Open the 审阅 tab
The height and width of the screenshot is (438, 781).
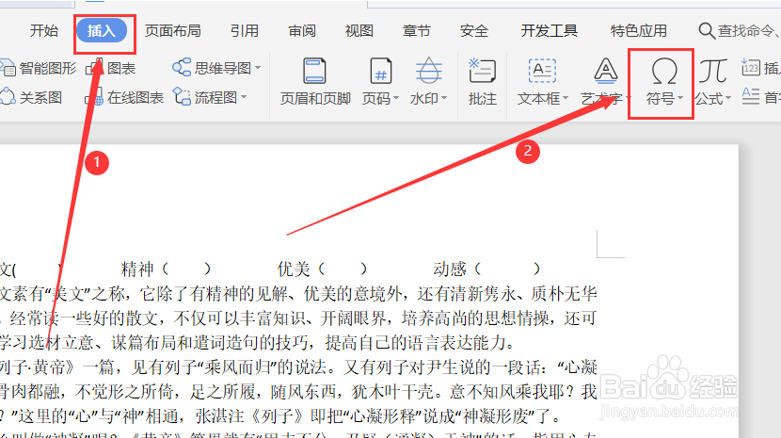click(302, 31)
